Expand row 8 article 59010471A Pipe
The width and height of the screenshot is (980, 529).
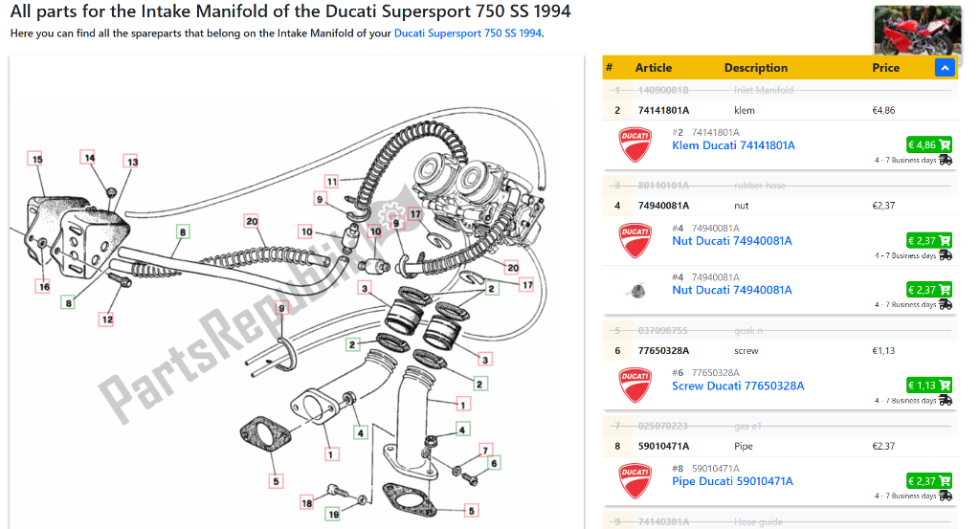tap(780, 446)
